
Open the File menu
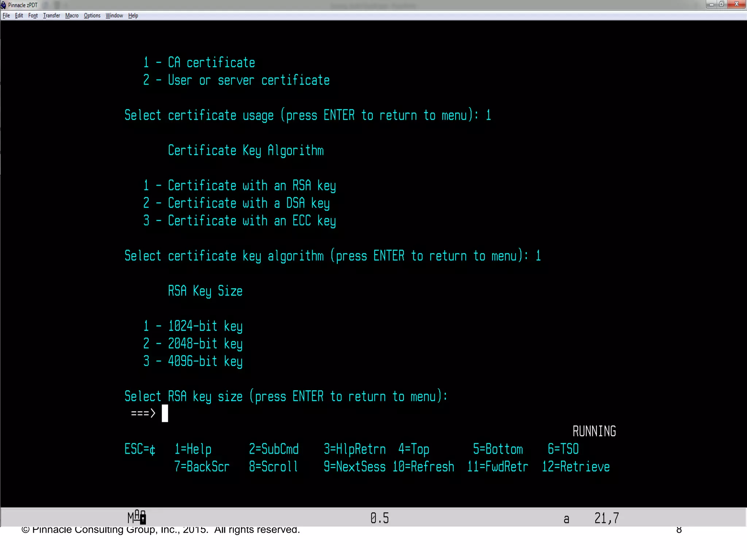(6, 15)
